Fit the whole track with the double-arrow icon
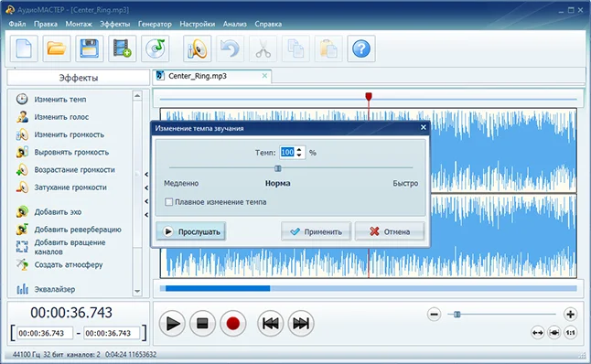Image resolution: width=591 pixels, height=364 pixels. coord(537,333)
